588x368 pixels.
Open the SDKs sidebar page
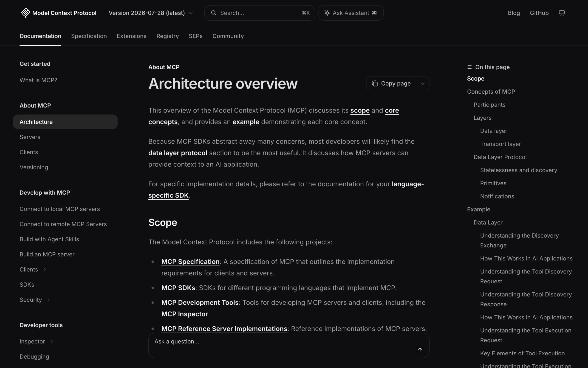click(27, 285)
